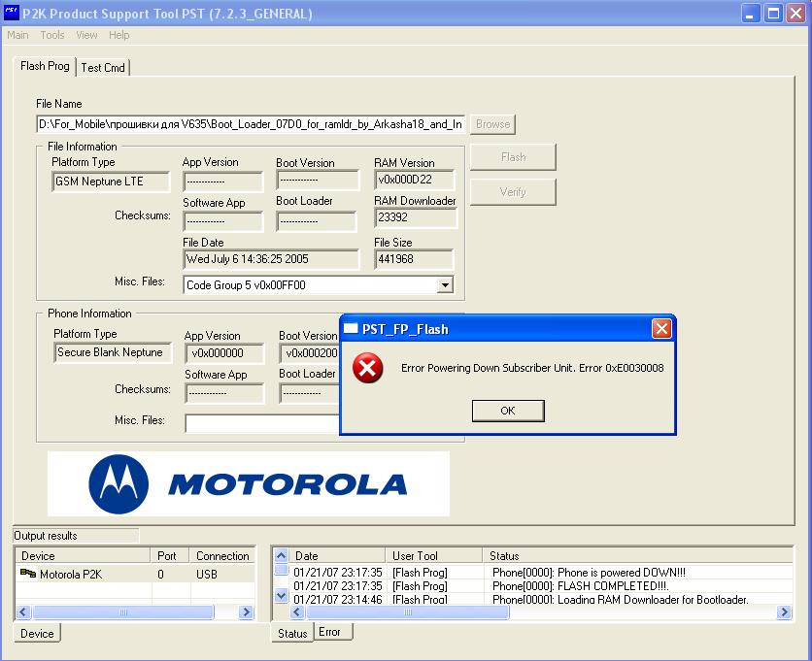Screen dimensions: 812x661
Task: Click the phone Boot Version v0x000200 field
Action: click(x=310, y=353)
